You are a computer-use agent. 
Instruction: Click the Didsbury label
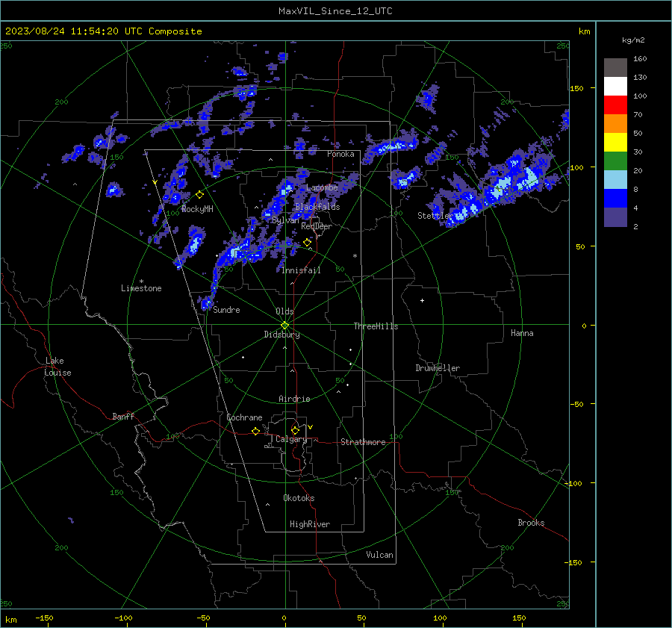pos(281,335)
